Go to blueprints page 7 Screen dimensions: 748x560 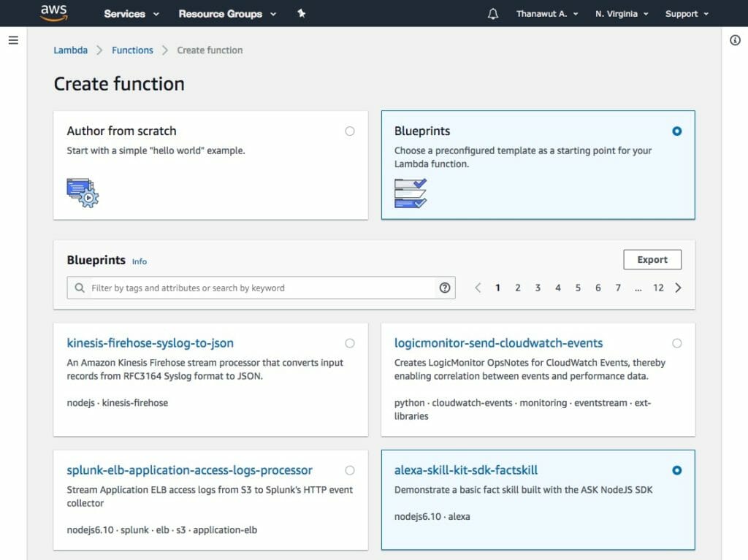pyautogui.click(x=618, y=288)
